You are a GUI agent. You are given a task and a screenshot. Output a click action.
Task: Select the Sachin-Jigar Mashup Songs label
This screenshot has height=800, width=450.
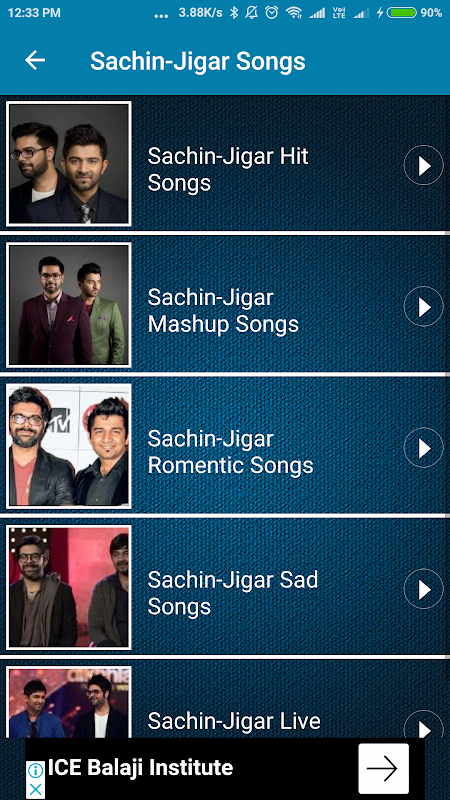(223, 311)
